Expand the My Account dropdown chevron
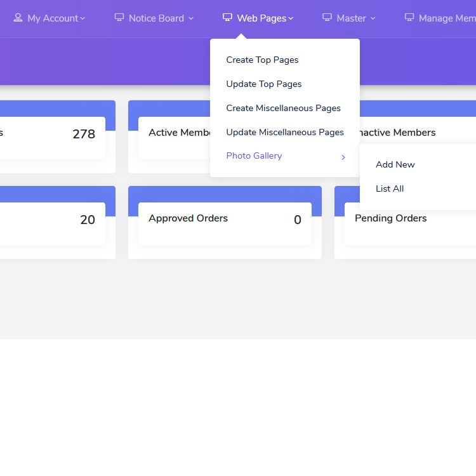This screenshot has height=476, width=476. 83,19
